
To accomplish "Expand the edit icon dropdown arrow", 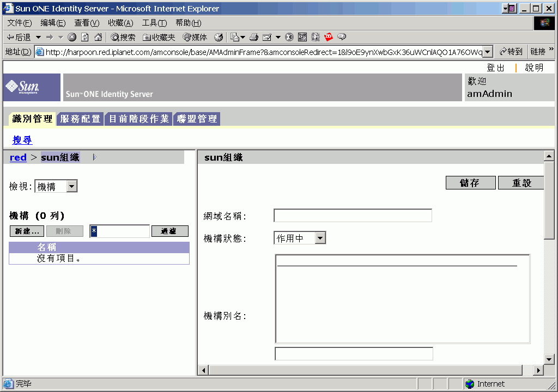I will coord(278,37).
